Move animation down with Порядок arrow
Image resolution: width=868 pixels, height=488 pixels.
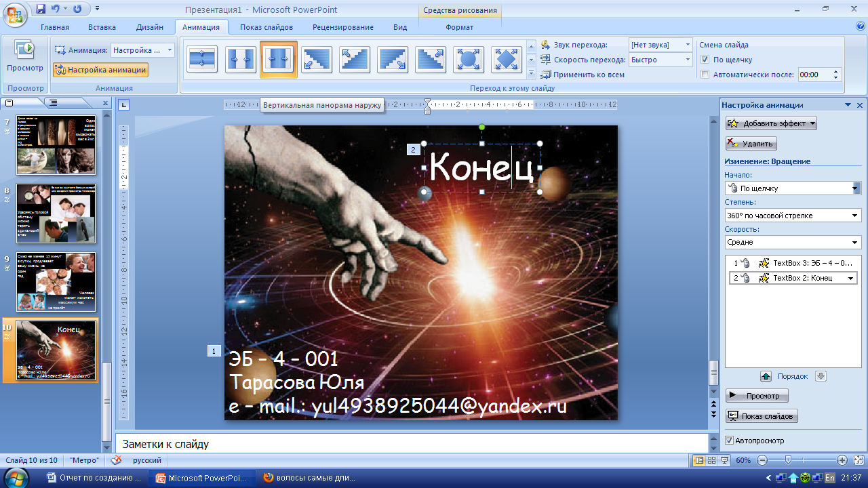820,376
